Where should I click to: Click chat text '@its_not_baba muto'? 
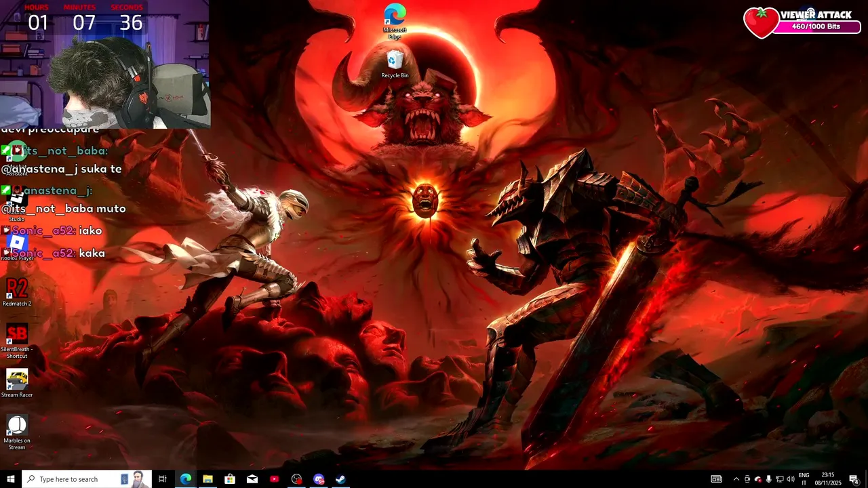pos(64,209)
